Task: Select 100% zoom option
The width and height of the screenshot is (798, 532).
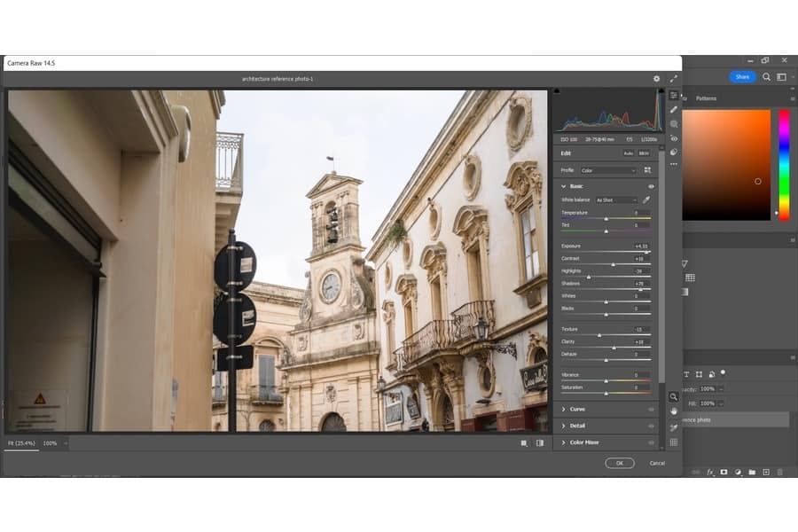Action: click(50, 443)
